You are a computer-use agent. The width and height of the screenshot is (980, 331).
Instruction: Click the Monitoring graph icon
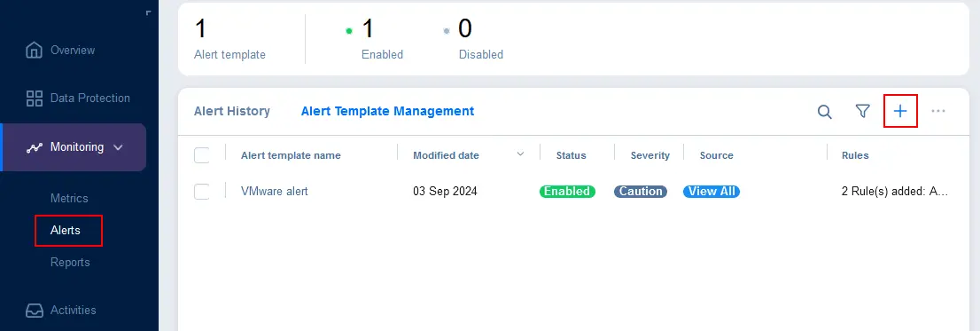(x=34, y=147)
